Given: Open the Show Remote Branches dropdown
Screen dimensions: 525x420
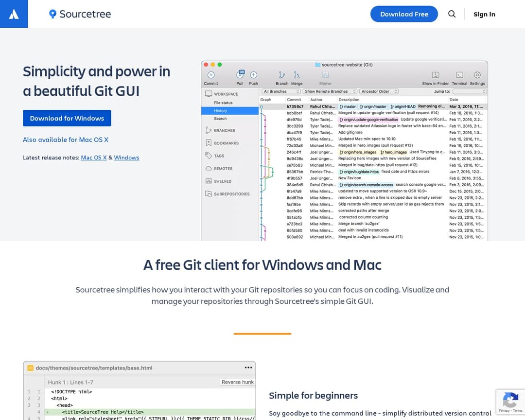Looking at the screenshot, I should [330, 91].
